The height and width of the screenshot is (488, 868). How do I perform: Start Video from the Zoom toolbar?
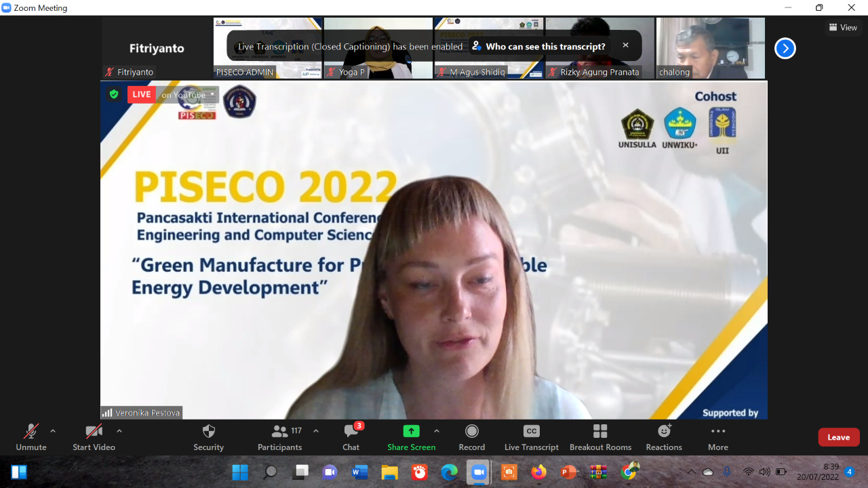[94, 438]
